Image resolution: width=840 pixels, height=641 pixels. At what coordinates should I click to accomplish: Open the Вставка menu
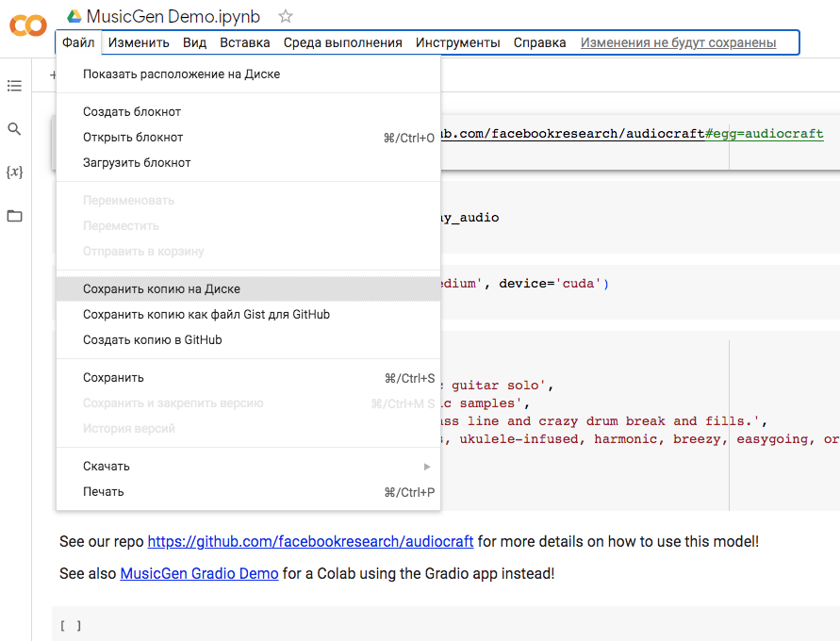click(x=245, y=42)
